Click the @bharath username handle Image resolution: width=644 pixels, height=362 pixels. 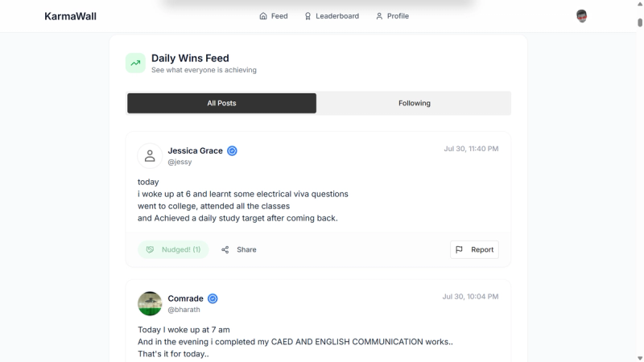click(x=184, y=310)
